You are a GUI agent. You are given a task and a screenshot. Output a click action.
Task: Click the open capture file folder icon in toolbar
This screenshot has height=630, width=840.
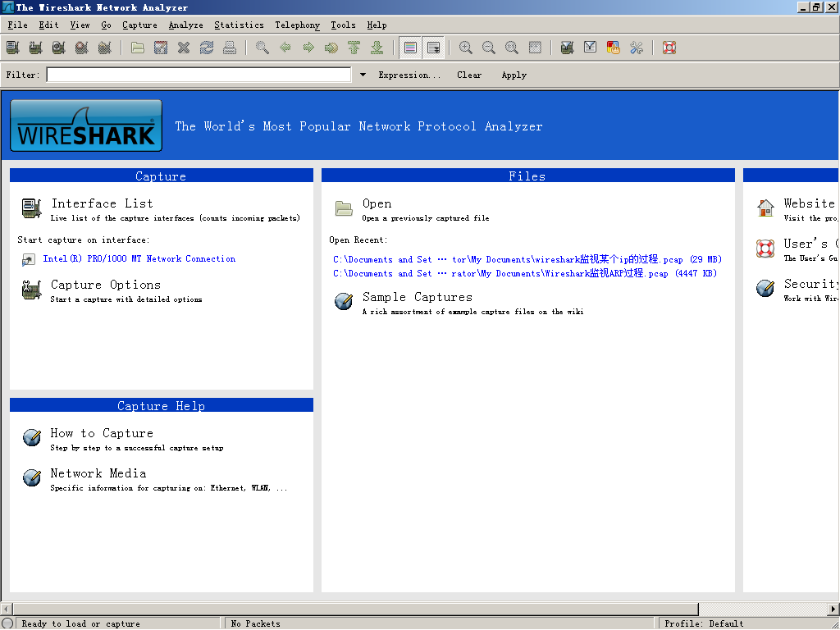coord(138,48)
